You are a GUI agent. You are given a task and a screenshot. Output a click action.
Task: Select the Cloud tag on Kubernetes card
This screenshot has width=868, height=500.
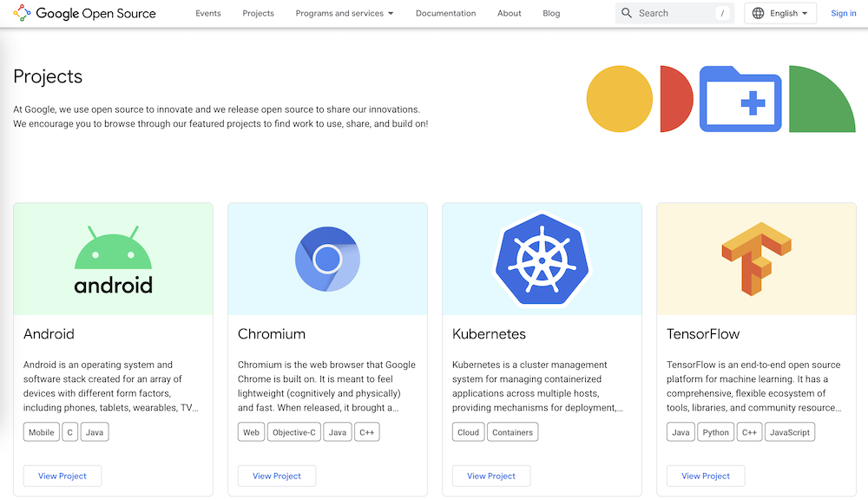(x=469, y=432)
